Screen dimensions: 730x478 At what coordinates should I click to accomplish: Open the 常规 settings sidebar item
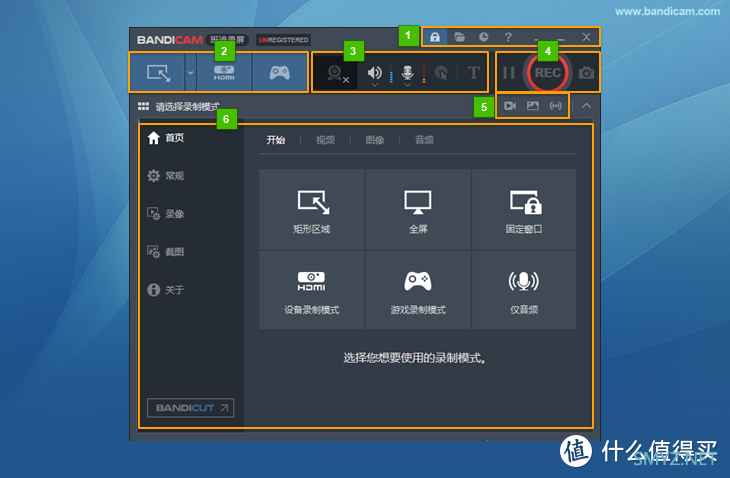[165, 176]
